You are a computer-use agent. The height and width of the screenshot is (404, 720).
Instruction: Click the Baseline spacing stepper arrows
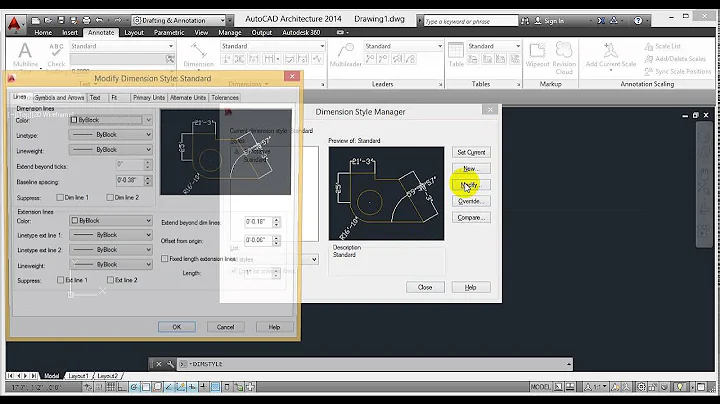(148, 180)
